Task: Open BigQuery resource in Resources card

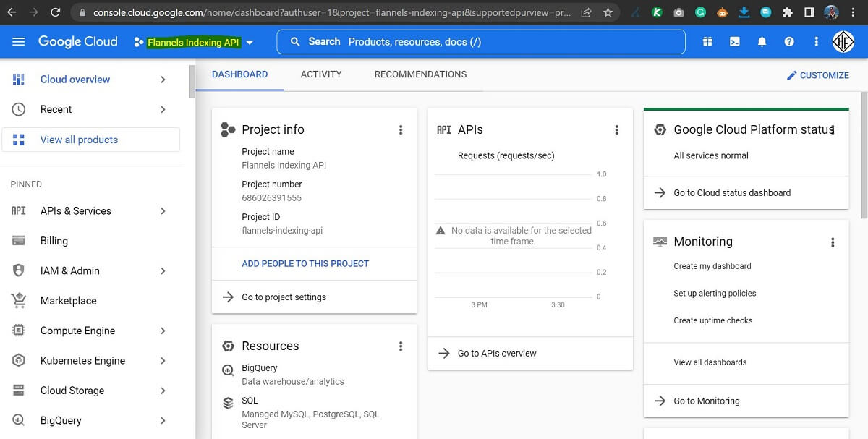Action: (260, 368)
